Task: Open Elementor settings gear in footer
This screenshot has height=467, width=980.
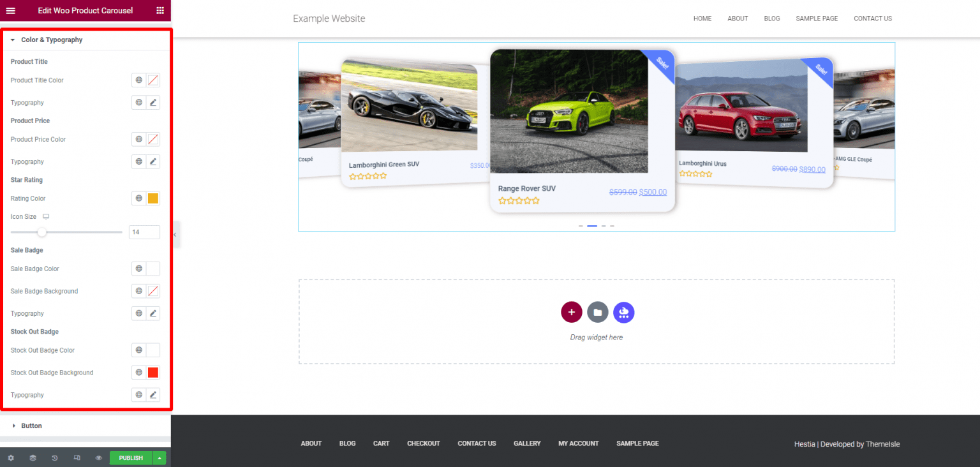Action: click(x=11, y=457)
